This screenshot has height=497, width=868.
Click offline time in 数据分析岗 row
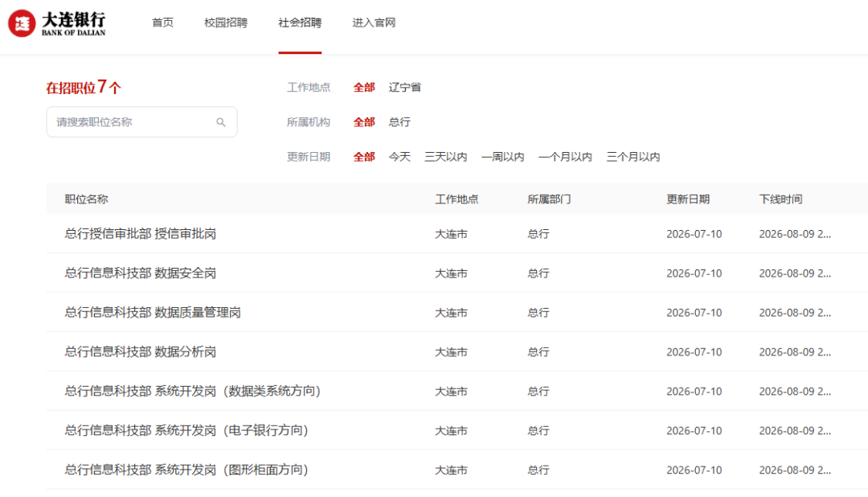pyautogui.click(x=795, y=352)
